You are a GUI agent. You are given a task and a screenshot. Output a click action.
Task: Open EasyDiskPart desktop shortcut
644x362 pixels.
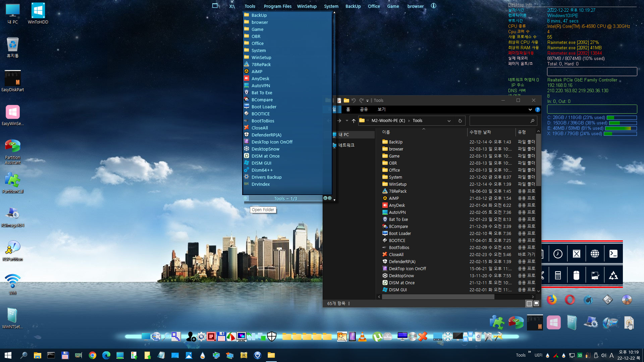pos(13,81)
